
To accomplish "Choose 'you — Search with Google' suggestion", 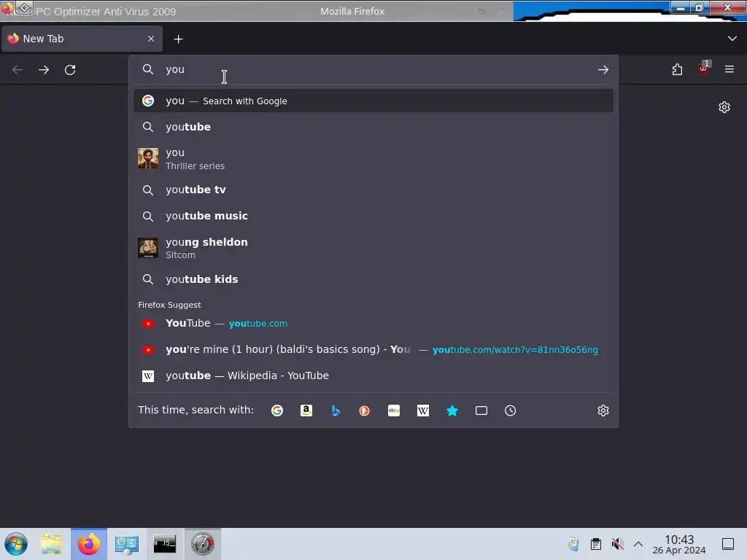I will click(x=373, y=101).
